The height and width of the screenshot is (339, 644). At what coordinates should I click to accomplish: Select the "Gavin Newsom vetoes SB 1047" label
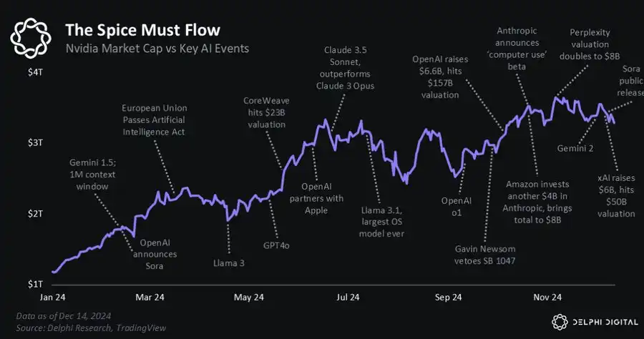click(x=486, y=255)
